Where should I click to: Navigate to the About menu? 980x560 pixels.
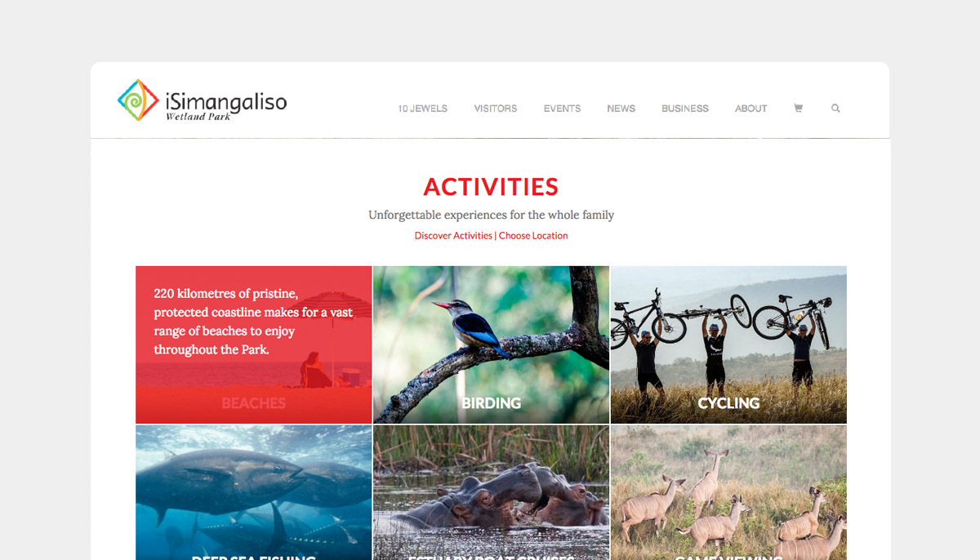[x=751, y=109]
